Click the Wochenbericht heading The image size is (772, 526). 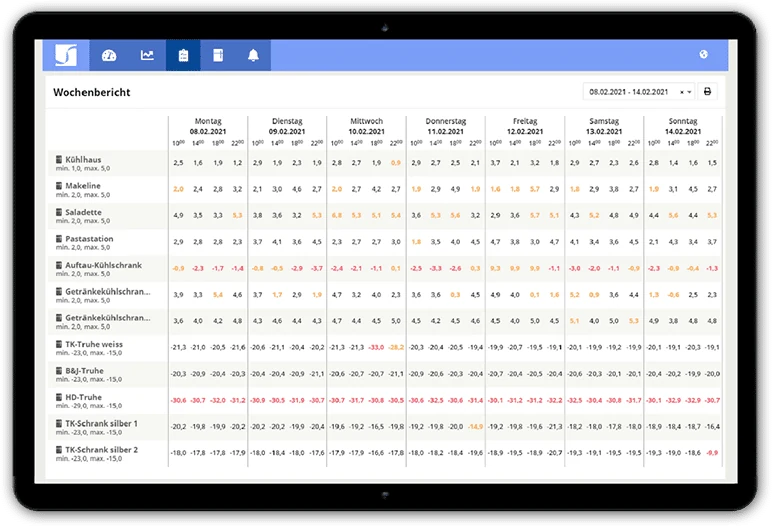(92, 92)
